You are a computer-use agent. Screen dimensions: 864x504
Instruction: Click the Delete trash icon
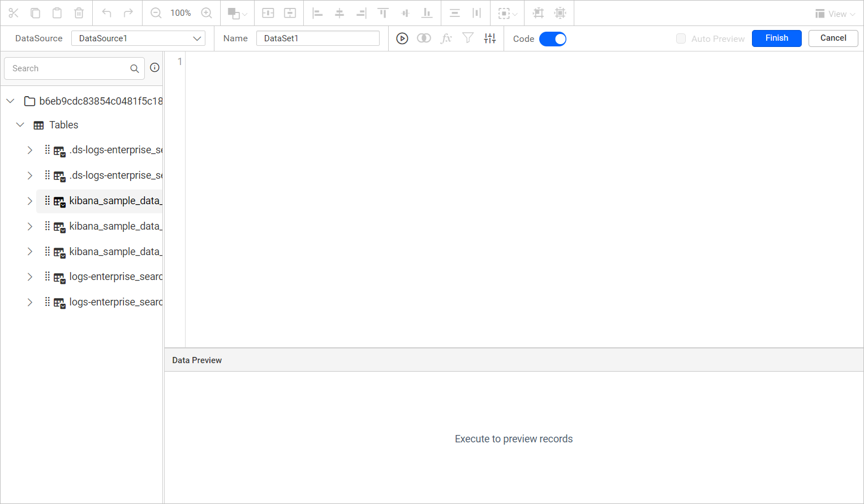pyautogui.click(x=79, y=13)
